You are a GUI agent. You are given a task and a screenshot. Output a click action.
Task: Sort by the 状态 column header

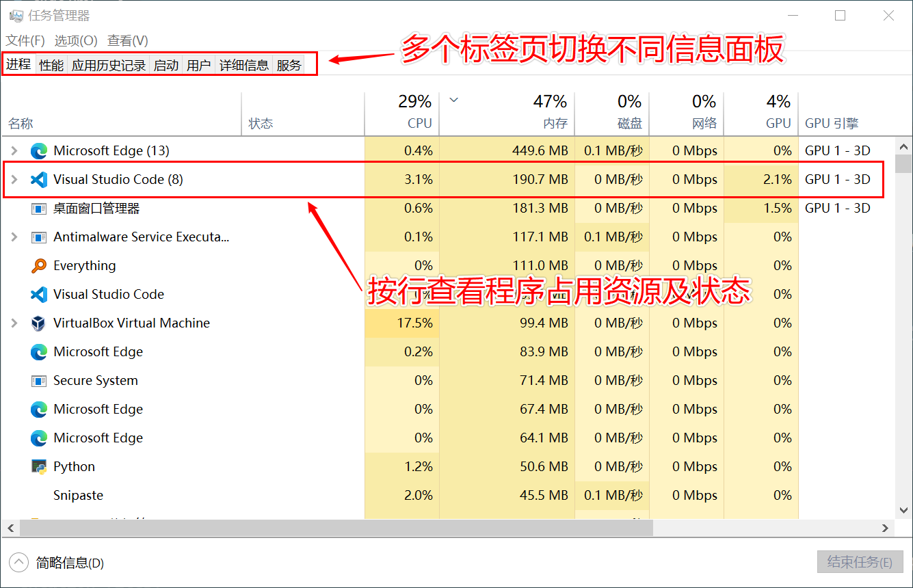[304, 113]
